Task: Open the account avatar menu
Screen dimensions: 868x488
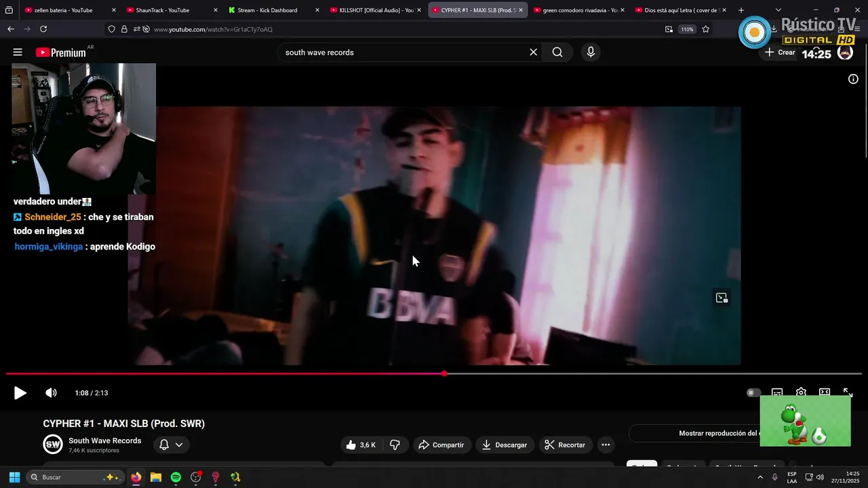Action: 845,52
